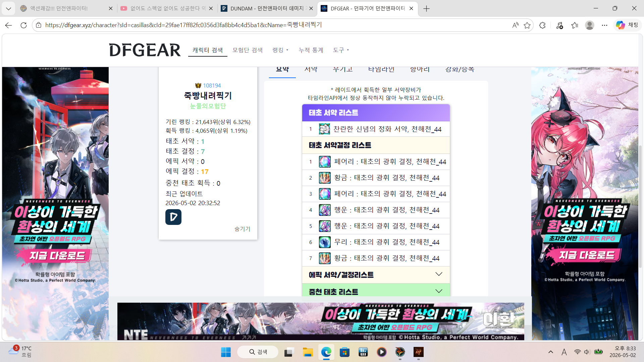Open the Copilot 채팅 button
The width and height of the screenshot is (644, 362).
point(627,25)
